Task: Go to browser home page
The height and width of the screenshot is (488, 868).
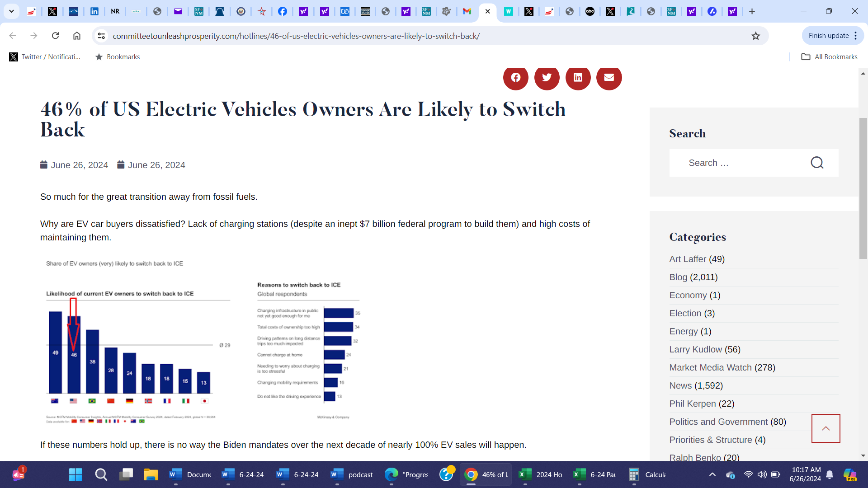Action: tap(77, 36)
